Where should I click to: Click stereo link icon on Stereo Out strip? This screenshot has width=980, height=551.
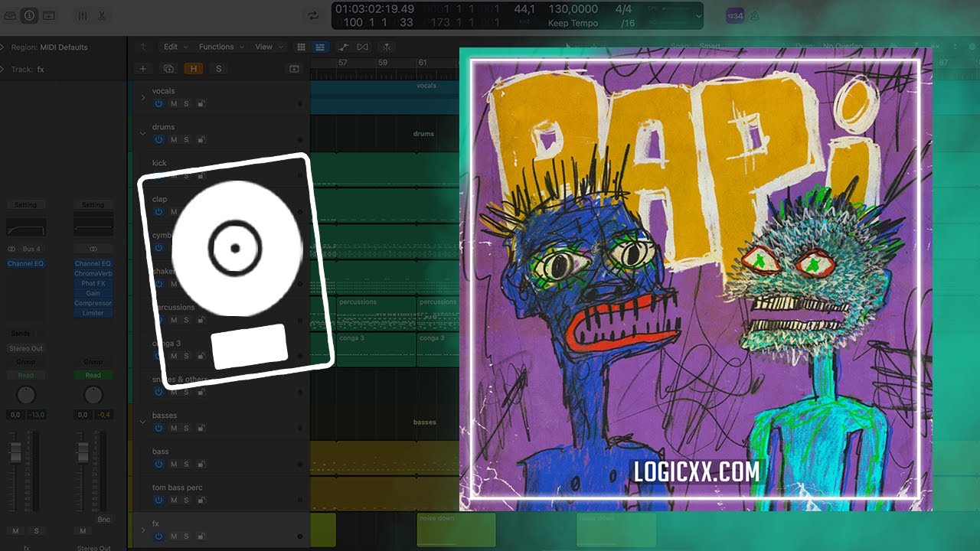coord(93,249)
